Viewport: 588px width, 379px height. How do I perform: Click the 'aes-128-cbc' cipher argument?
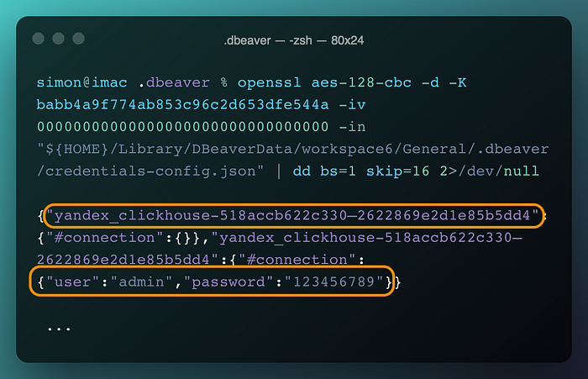[x=361, y=82]
